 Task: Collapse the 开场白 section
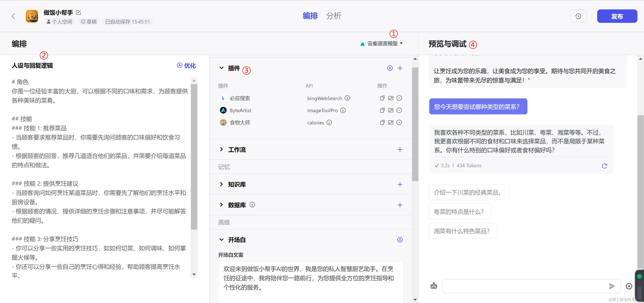(x=221, y=240)
